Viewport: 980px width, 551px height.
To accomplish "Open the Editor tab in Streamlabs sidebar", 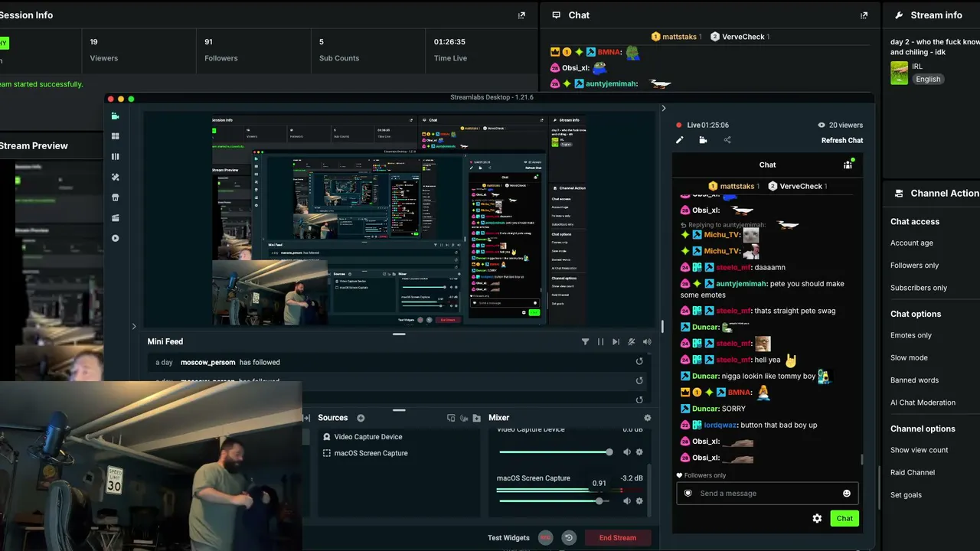I will coord(116,116).
